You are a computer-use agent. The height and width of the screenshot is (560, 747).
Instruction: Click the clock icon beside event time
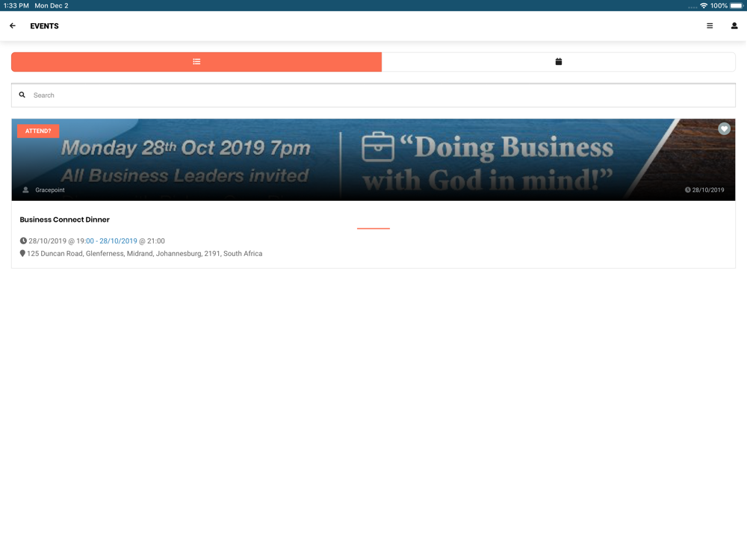[x=23, y=241]
